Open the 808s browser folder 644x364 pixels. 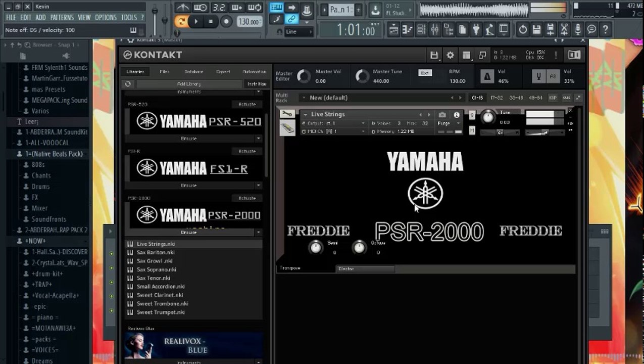tap(38, 165)
